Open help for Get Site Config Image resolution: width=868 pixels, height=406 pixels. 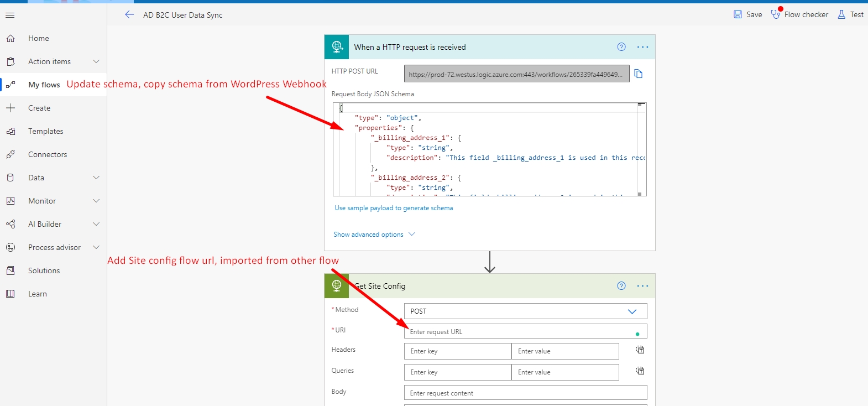[x=621, y=286]
